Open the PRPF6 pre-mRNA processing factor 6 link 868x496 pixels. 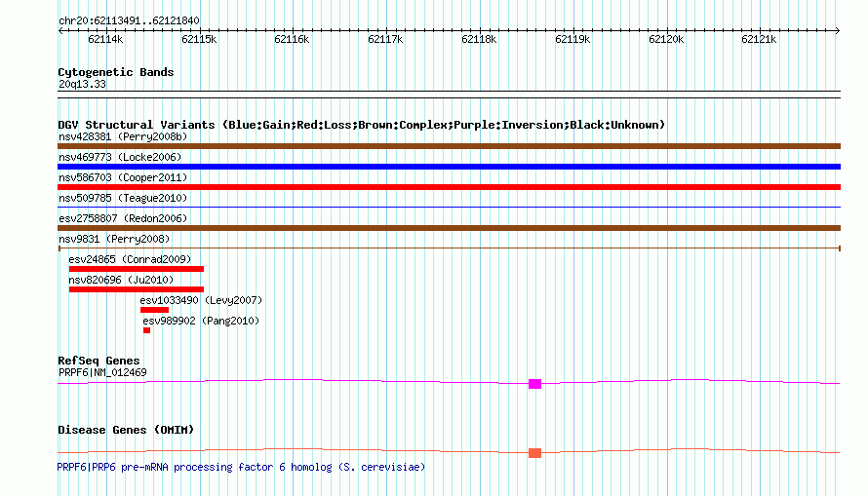(x=241, y=467)
